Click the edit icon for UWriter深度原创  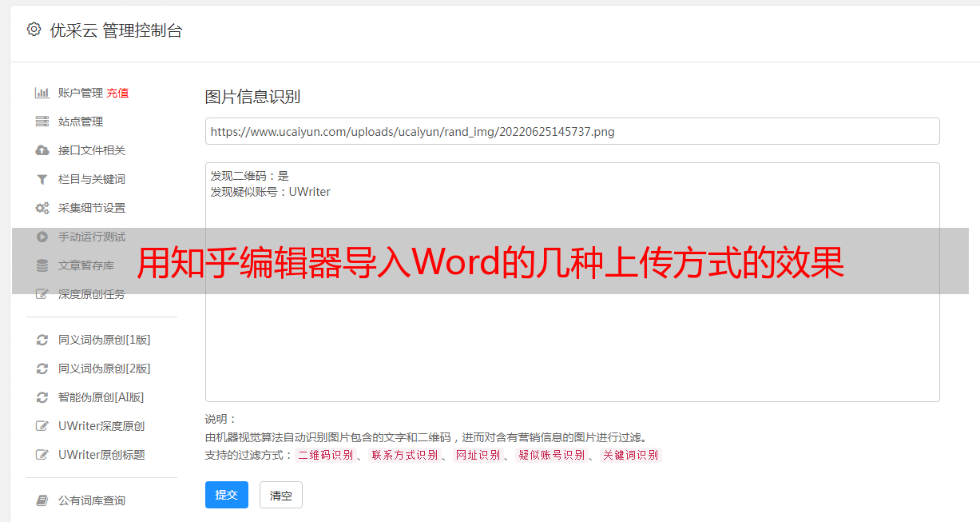[x=42, y=426]
